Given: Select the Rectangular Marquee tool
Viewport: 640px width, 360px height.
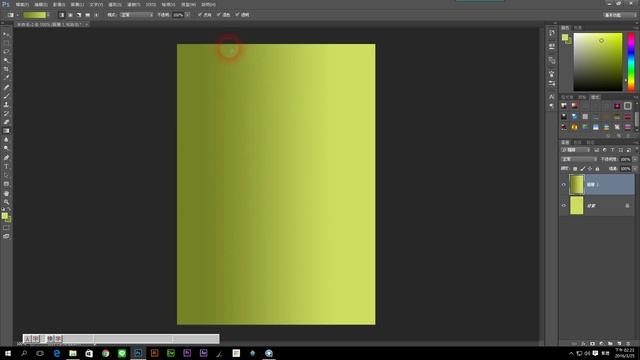Looking at the screenshot, I should 6,43.
